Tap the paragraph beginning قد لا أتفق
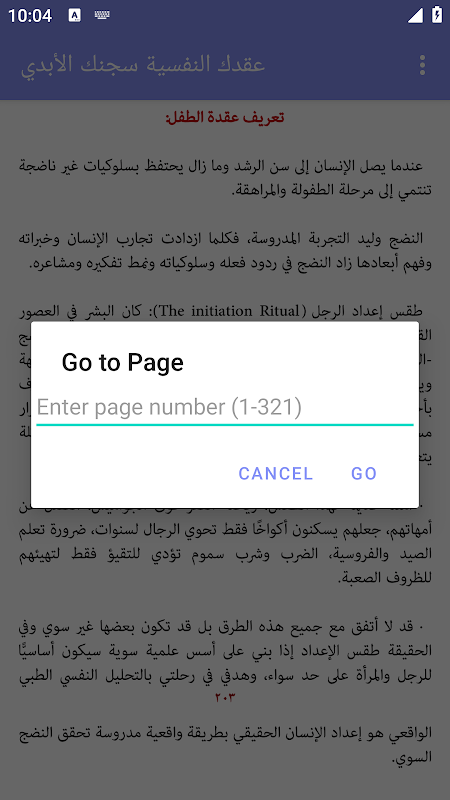The width and height of the screenshot is (450, 800). tap(225, 651)
